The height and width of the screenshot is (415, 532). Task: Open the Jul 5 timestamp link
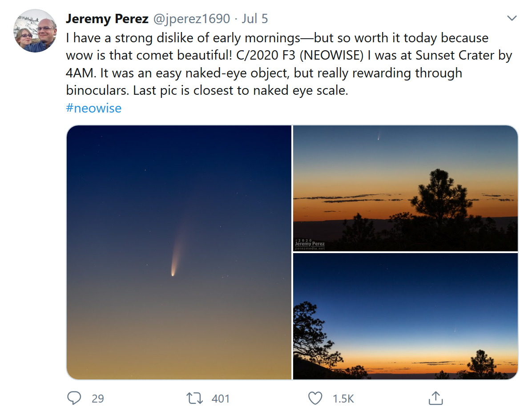(x=255, y=19)
